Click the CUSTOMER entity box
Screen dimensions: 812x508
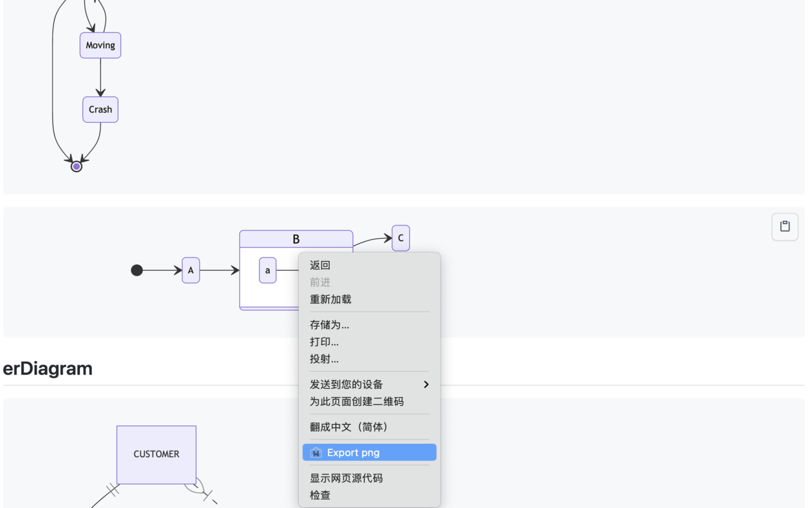(x=157, y=455)
